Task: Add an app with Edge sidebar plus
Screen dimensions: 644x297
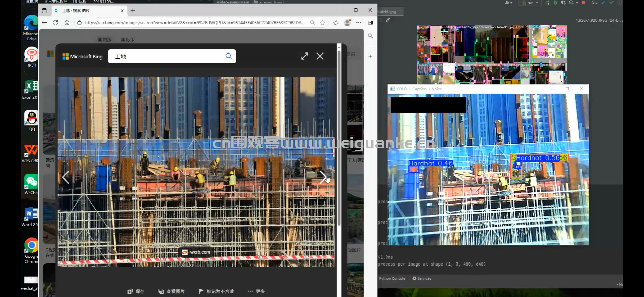Action: 370,56
